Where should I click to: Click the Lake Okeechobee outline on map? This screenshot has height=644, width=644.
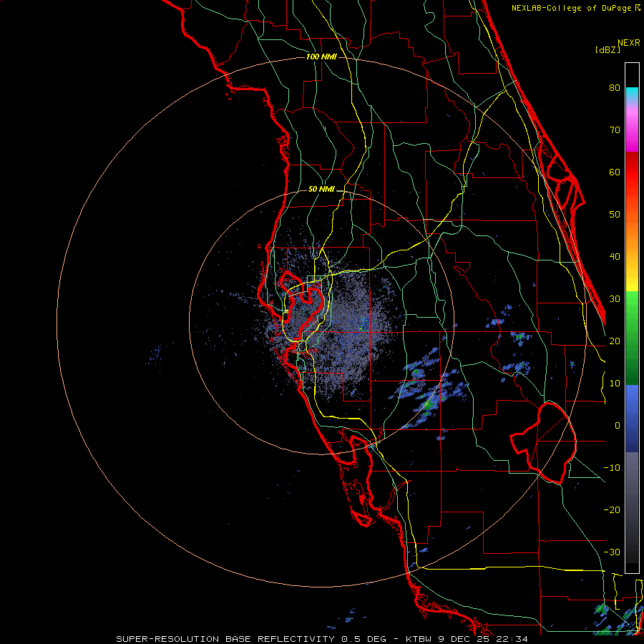[x=543, y=443]
